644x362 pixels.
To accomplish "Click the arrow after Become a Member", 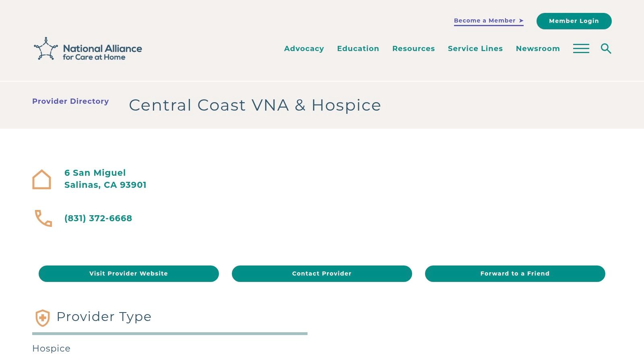I will [522, 20].
